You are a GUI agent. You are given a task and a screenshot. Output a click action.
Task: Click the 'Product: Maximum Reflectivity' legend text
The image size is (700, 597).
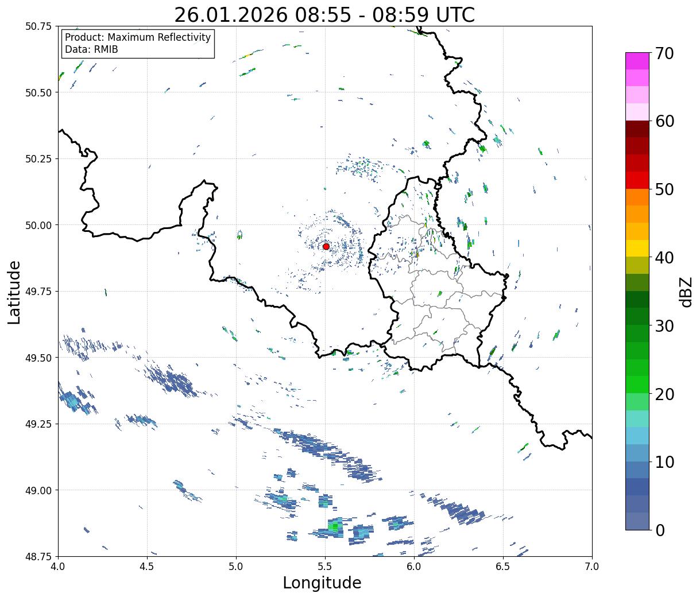pos(138,37)
